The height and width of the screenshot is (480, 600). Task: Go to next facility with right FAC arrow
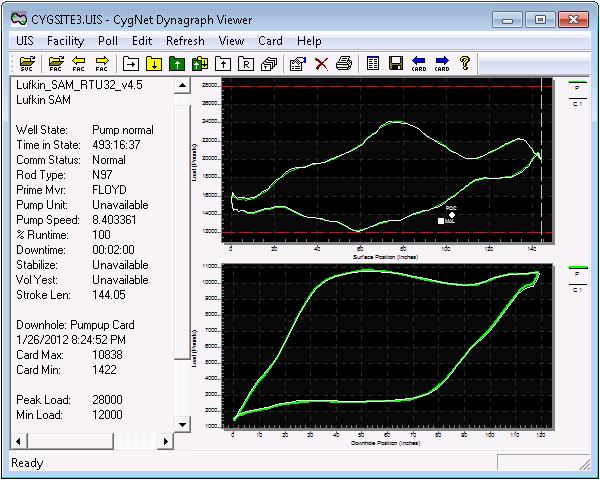point(102,64)
